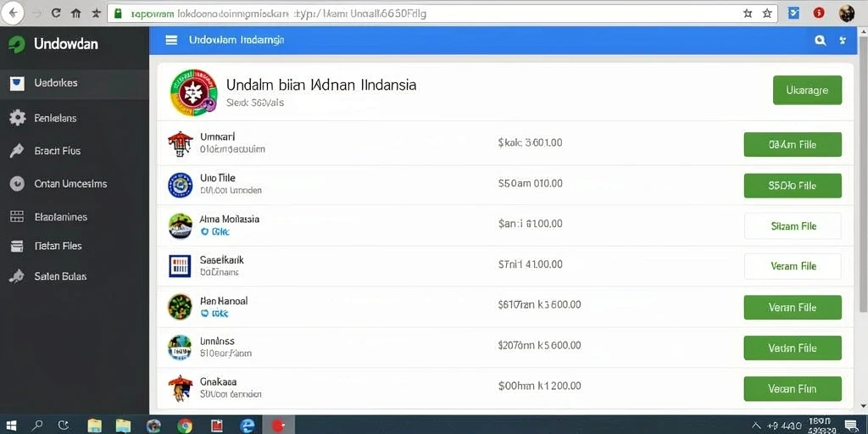The image size is (868, 434).
Task: Open the taskbar notification center icon
Action: click(850, 426)
